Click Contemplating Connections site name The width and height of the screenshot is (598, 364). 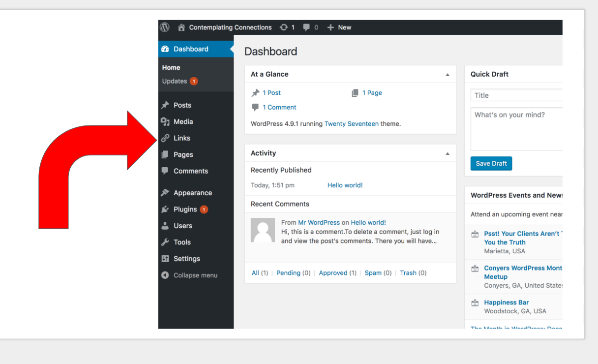click(x=231, y=28)
